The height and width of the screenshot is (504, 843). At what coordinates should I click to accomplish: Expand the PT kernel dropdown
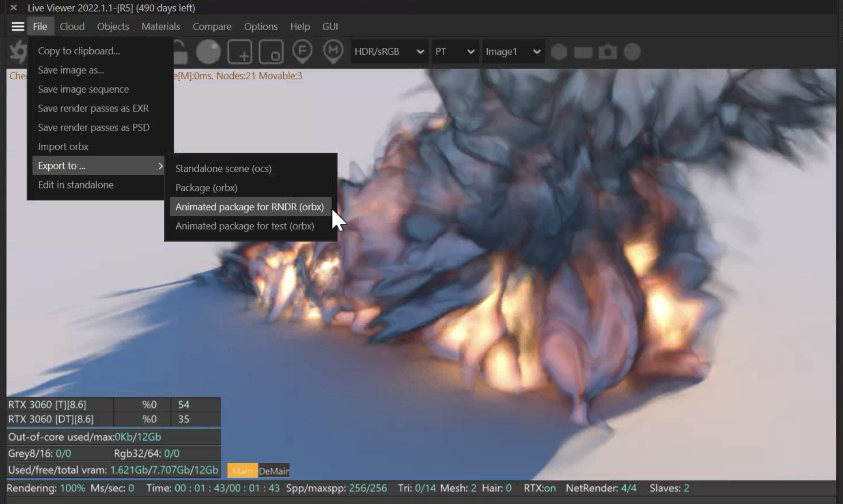(x=454, y=52)
